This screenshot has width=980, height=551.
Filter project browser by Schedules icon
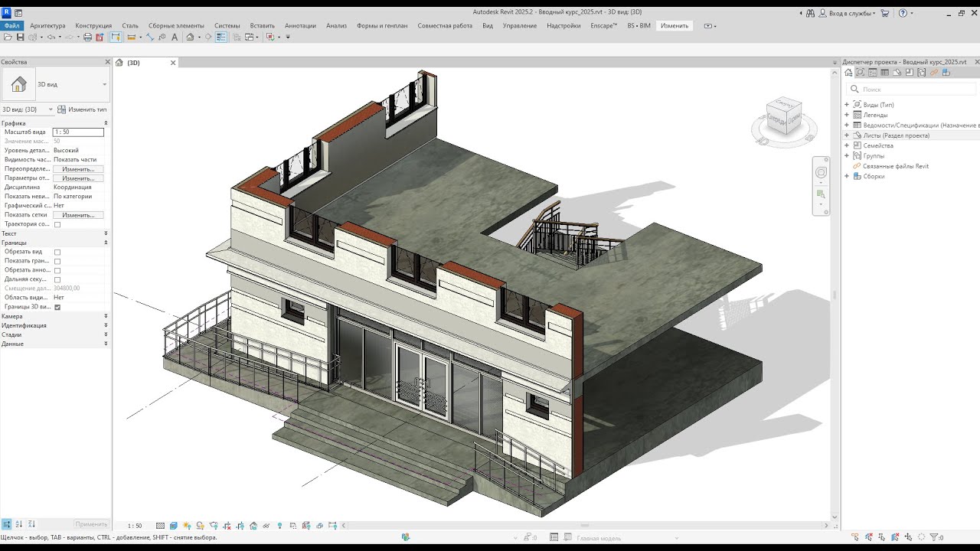(885, 73)
